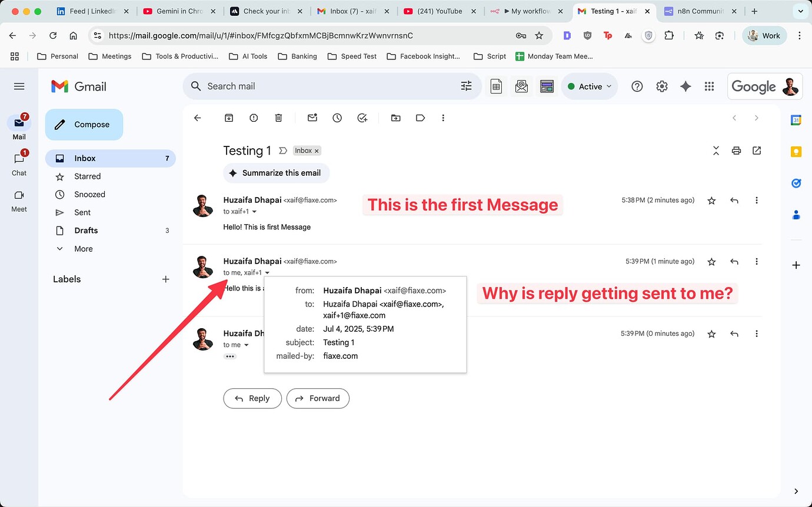
Task: Open Gmail settings gear
Action: pos(661,86)
